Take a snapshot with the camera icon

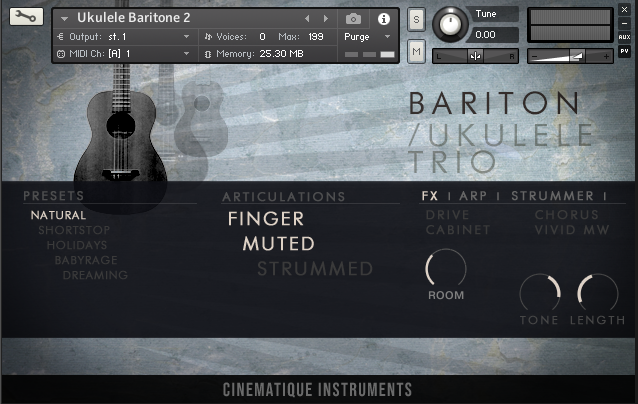[353, 19]
